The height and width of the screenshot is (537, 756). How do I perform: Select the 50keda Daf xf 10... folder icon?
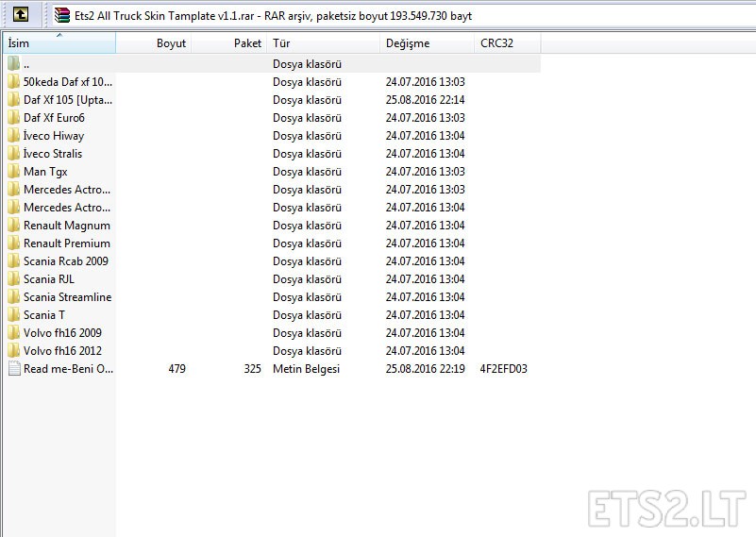[x=14, y=81]
